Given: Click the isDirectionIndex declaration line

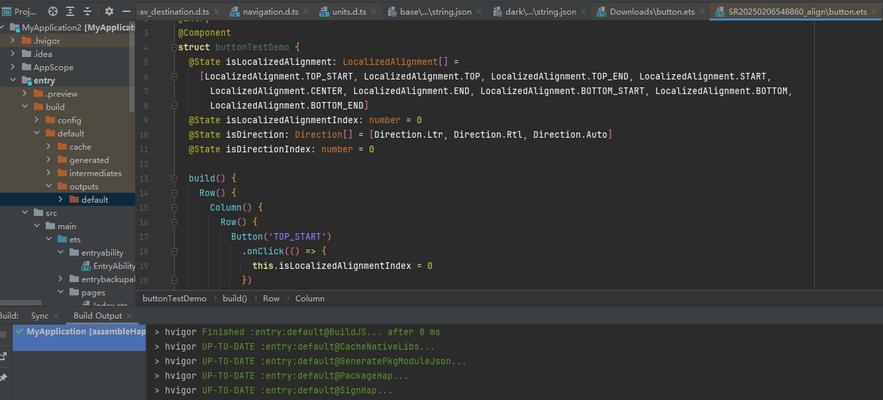Looking at the screenshot, I should pyautogui.click(x=281, y=149).
